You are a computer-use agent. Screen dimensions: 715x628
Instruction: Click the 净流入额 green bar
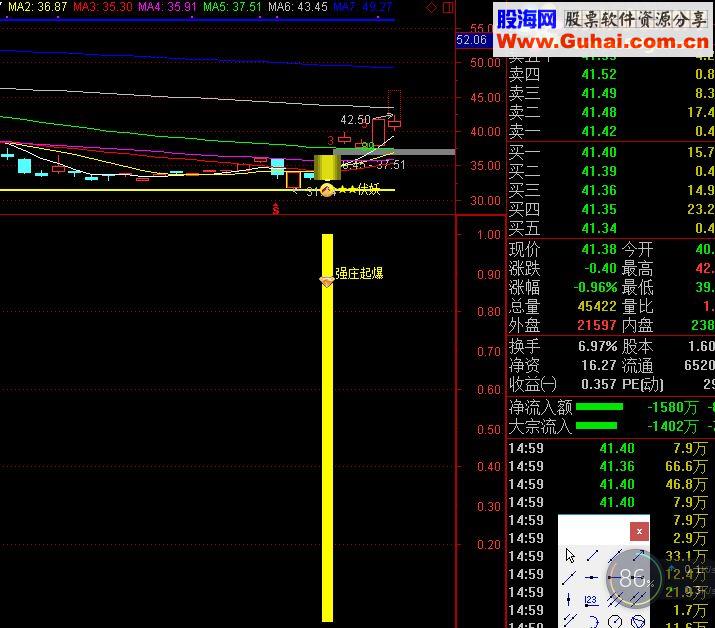pos(599,407)
